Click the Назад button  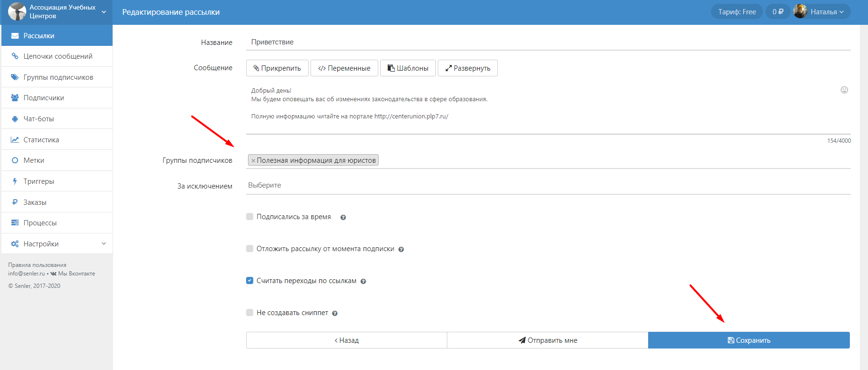[x=347, y=340]
